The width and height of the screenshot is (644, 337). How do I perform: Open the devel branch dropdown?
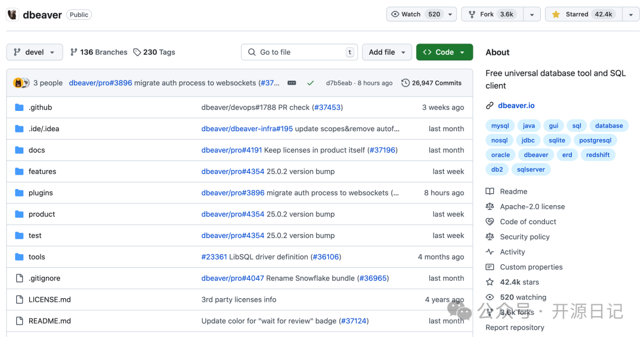[x=35, y=52]
